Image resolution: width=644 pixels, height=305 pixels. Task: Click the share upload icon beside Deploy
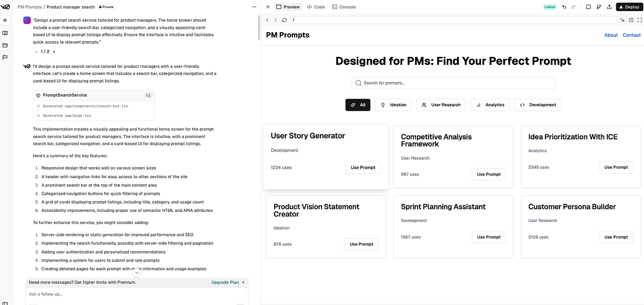[609, 7]
